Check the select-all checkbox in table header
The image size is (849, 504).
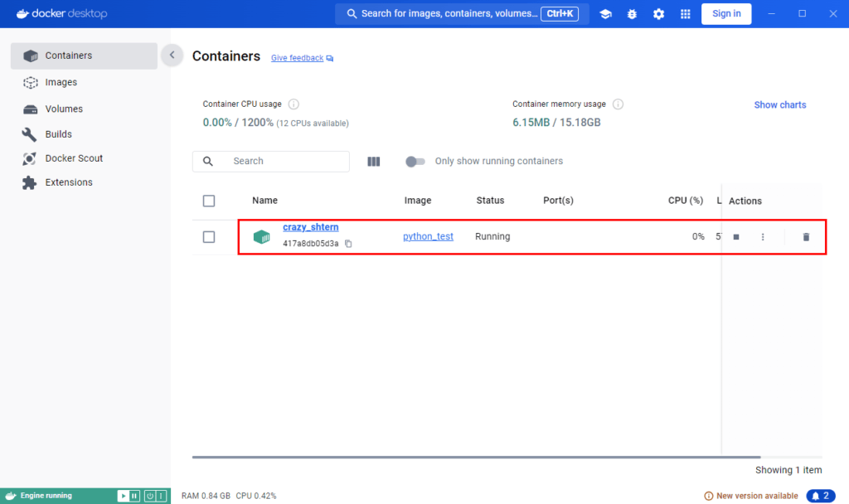point(209,201)
